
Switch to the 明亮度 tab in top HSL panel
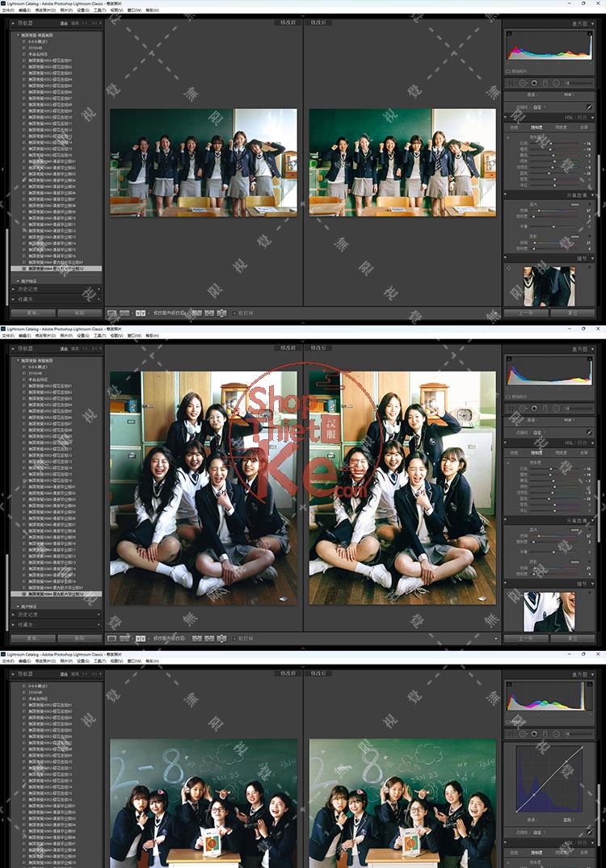560,127
